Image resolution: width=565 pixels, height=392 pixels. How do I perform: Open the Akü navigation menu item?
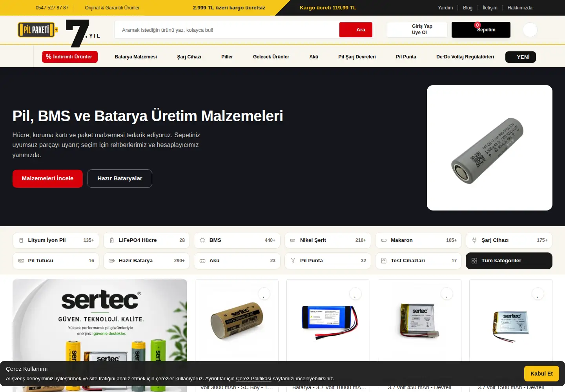click(314, 57)
